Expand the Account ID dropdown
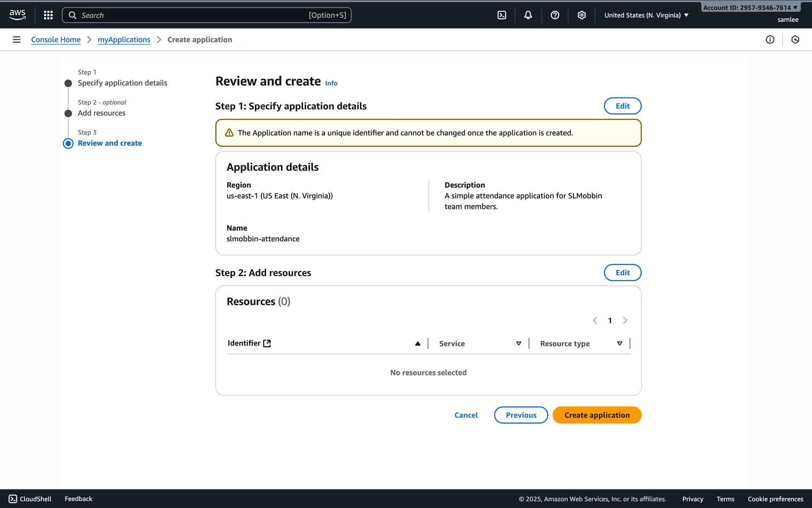Image resolution: width=812 pixels, height=508 pixels. (750, 8)
